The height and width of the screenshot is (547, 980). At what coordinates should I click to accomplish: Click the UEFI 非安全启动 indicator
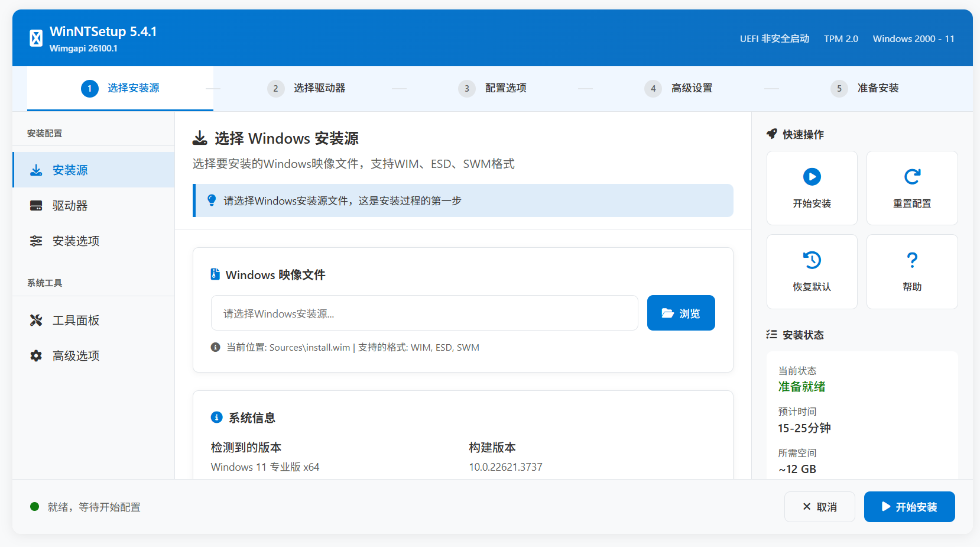tap(774, 38)
